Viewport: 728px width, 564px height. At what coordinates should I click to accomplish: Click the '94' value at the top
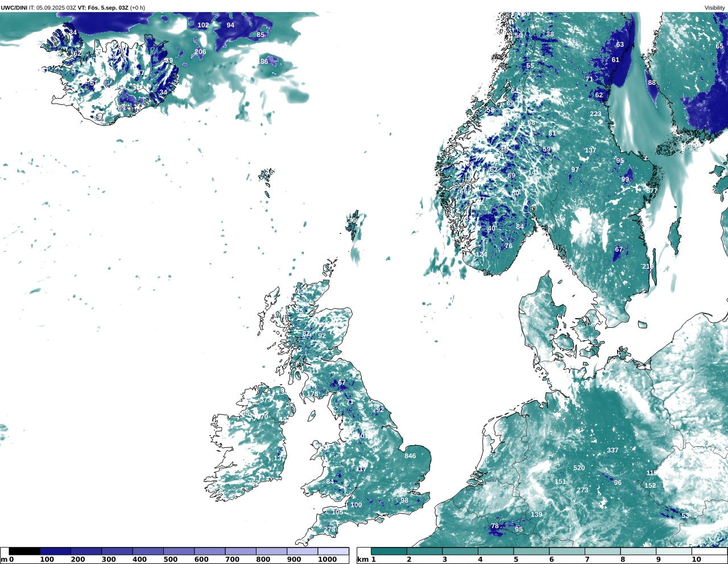coord(230,25)
